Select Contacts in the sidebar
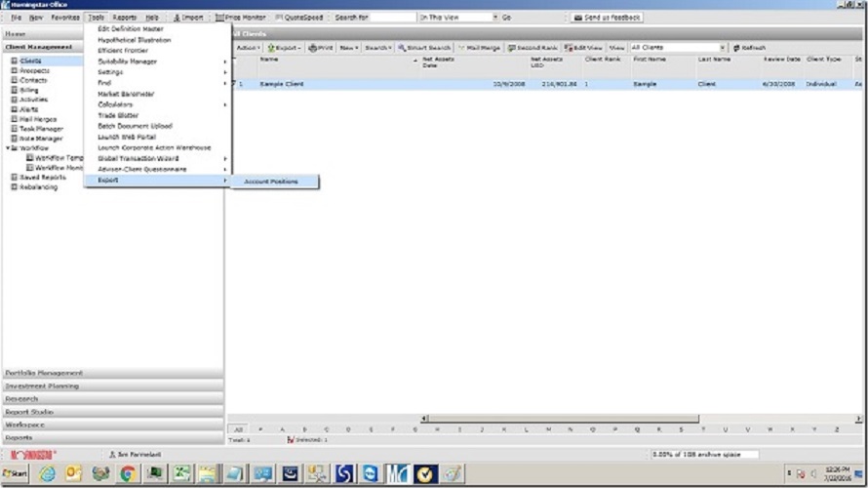 coord(33,80)
